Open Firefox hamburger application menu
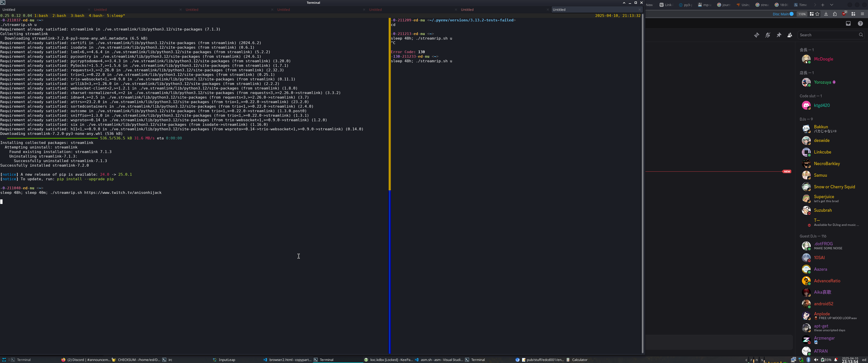Screen dimensions: 868x363 tap(862, 14)
